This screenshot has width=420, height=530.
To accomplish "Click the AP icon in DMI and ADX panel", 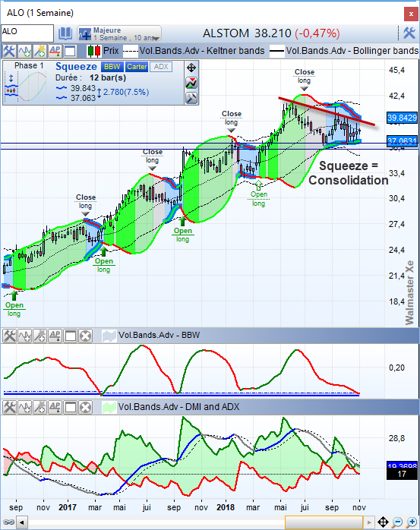I will (x=55, y=407).
